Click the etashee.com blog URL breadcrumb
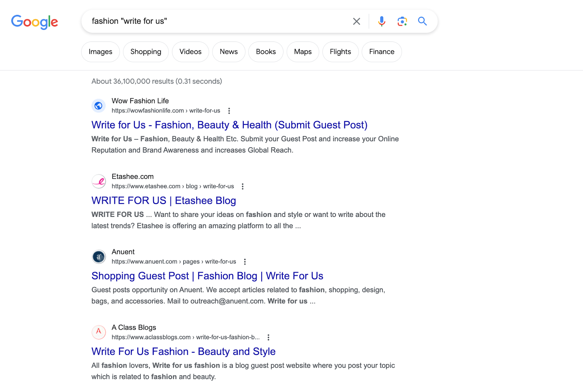This screenshot has height=392, width=583. [x=173, y=186]
